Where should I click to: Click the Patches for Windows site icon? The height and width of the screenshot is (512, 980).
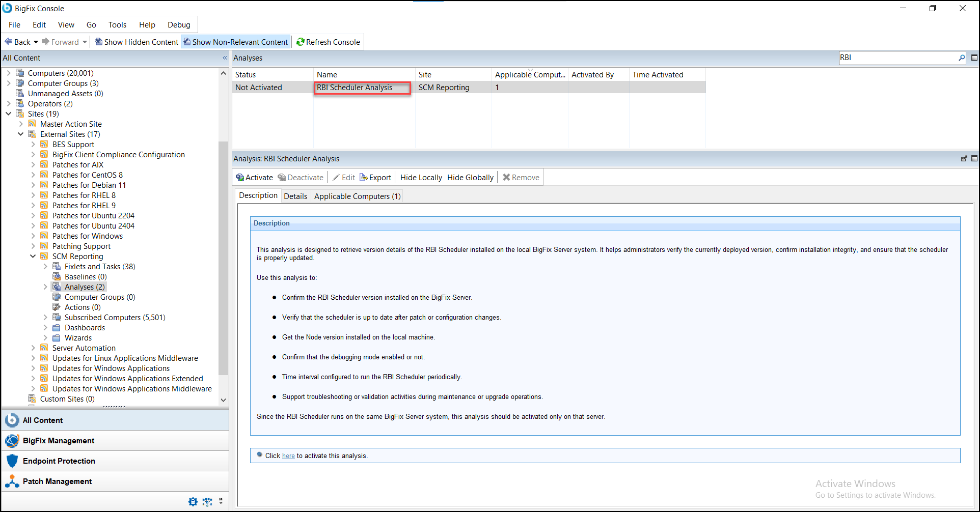tap(44, 236)
